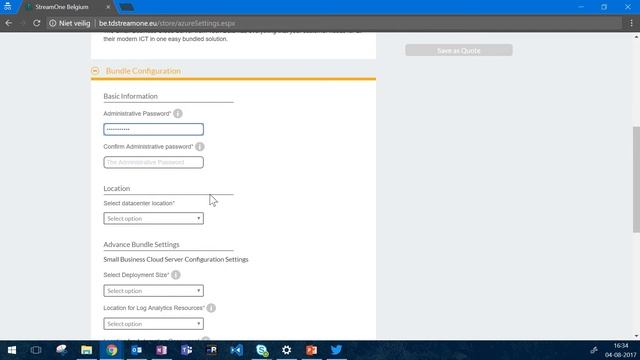Open Visual Studio Code from the taskbar
This screenshot has height=360, width=640.
[x=237, y=350]
